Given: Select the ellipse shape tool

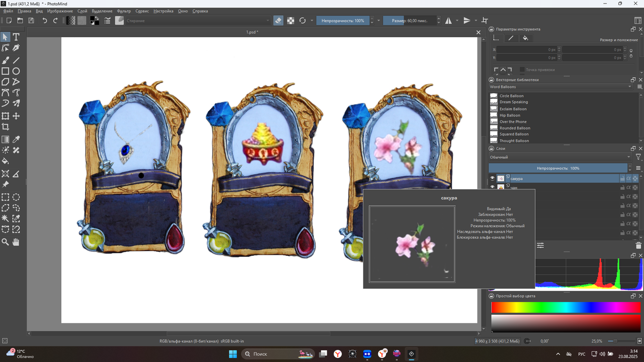Looking at the screenshot, I should (16, 71).
